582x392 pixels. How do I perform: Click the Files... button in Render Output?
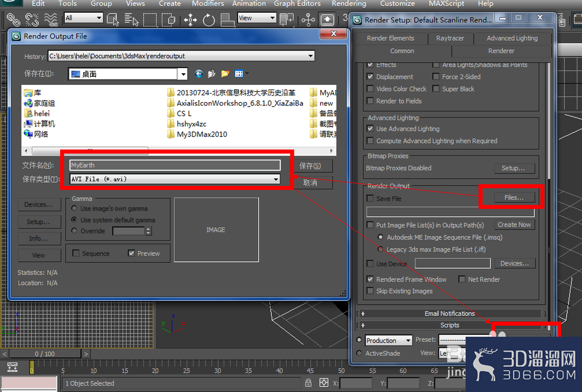click(514, 198)
